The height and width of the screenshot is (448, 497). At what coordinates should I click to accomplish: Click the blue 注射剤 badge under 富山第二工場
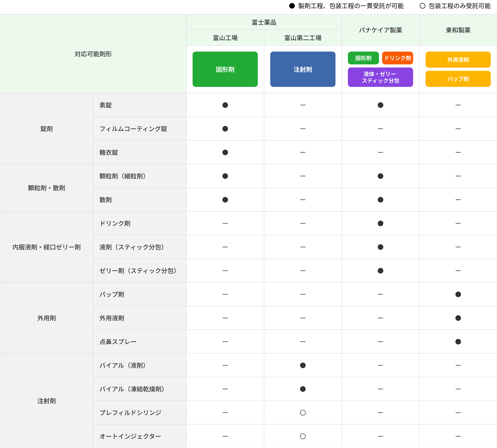[x=303, y=69]
